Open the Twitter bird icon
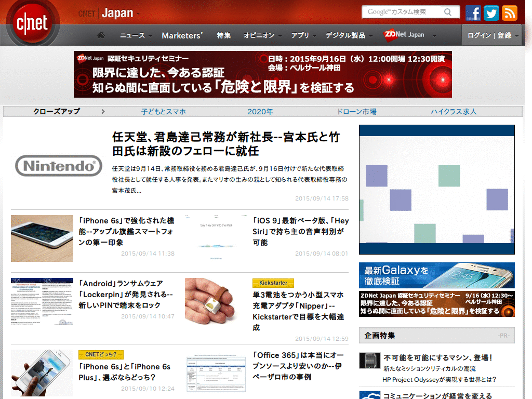The height and width of the screenshot is (399, 532). (491, 13)
